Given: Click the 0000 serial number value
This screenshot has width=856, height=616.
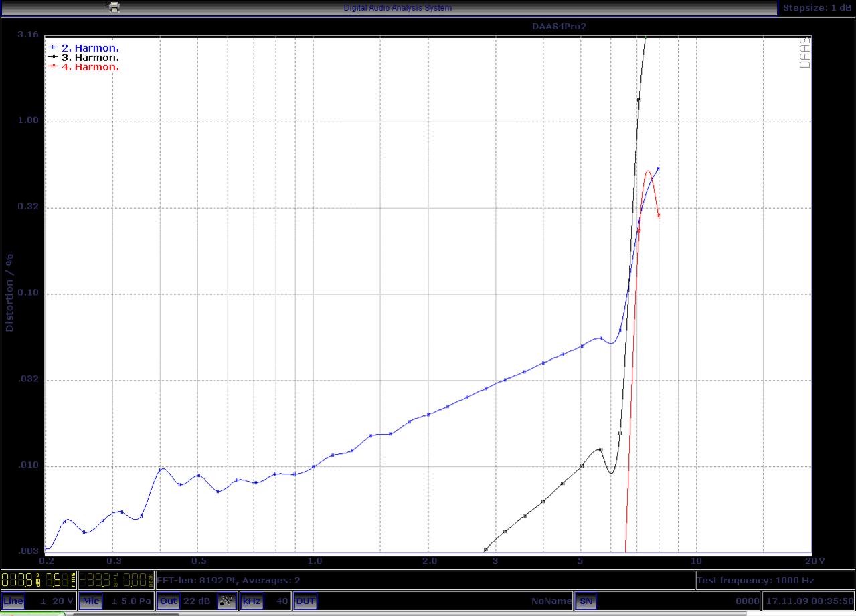Looking at the screenshot, I should [x=748, y=601].
